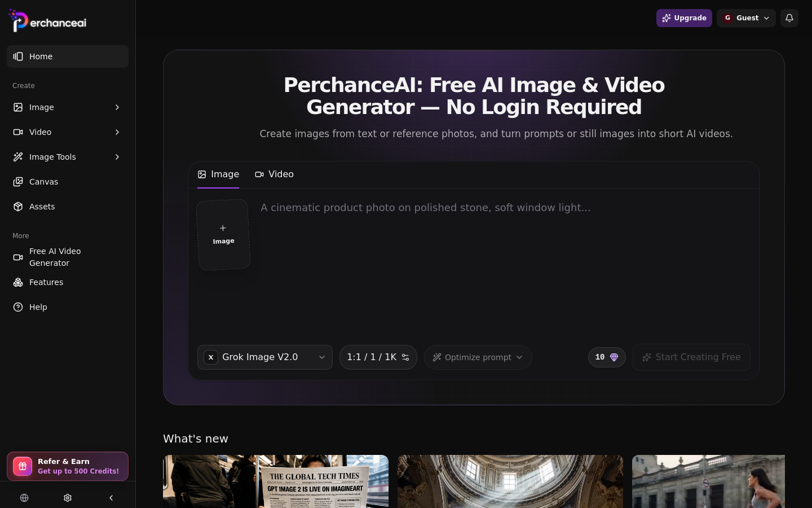Click the Features icon in sidebar

[x=18, y=282]
